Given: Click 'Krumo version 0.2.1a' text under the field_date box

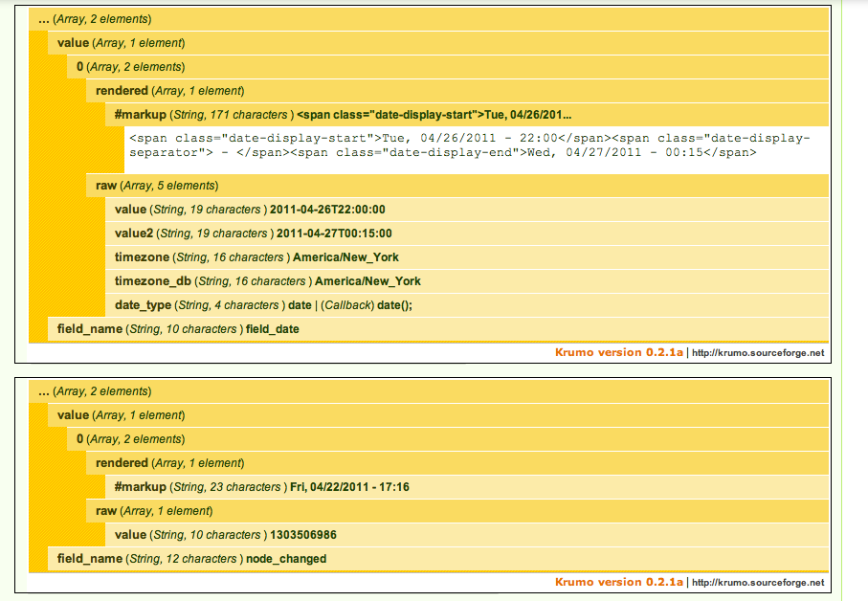Looking at the screenshot, I should point(619,352).
